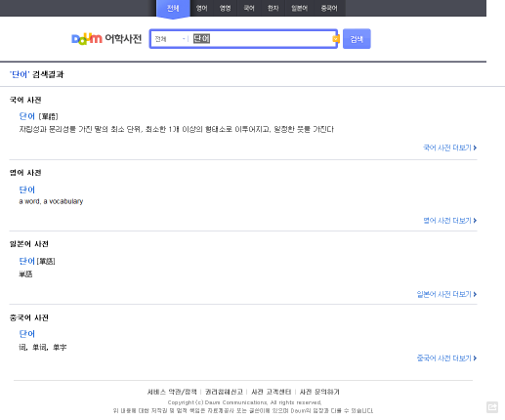
Task: Click the share icon at bottom right
Action: 492,407
